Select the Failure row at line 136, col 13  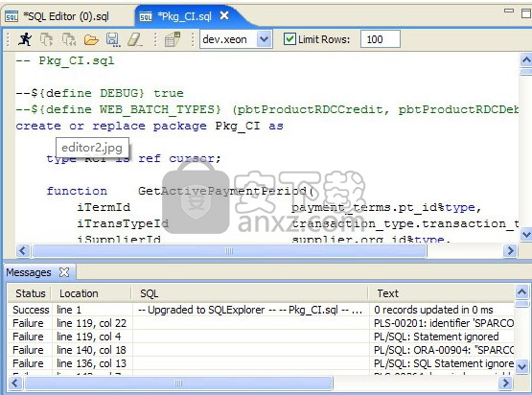click(261, 363)
